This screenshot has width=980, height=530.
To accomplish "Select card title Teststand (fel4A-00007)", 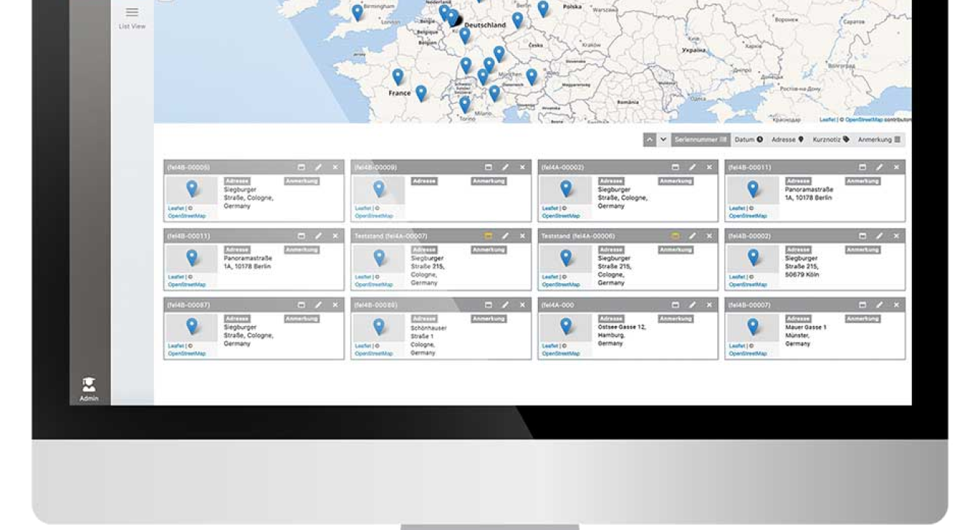I will (391, 236).
